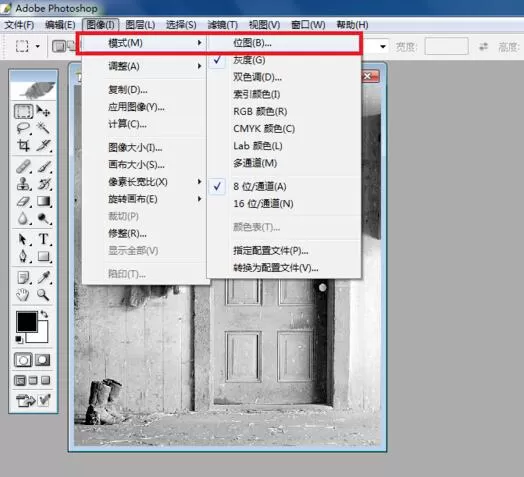524x477 pixels.
Task: Open the 窗口(W) menu
Action: click(x=308, y=25)
